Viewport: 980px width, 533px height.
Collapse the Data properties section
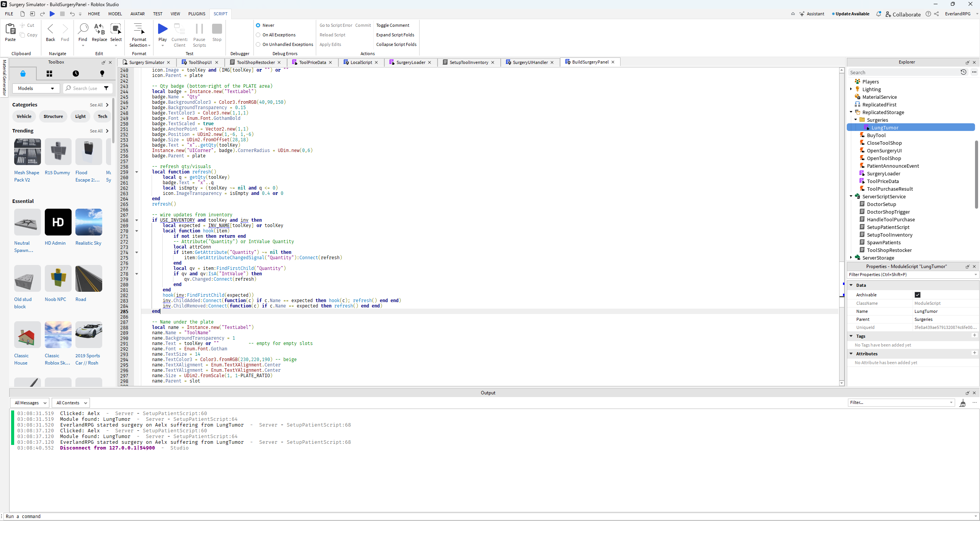(851, 285)
